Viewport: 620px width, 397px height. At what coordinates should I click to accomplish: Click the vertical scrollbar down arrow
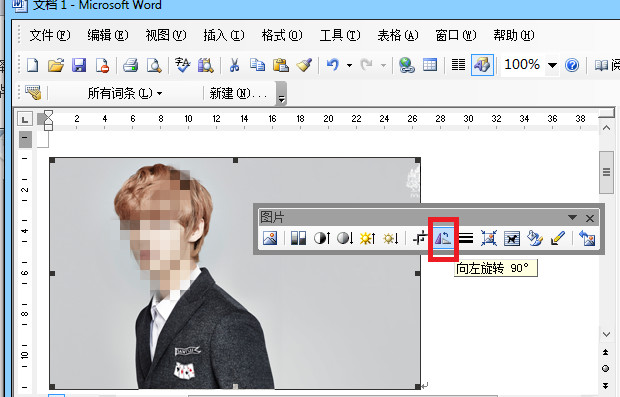pyautogui.click(x=607, y=334)
